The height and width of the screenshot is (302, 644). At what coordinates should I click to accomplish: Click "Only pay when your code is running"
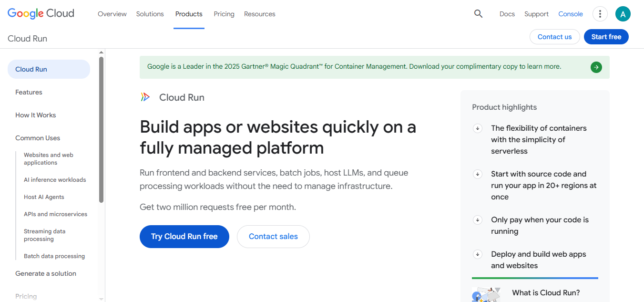pos(540,226)
